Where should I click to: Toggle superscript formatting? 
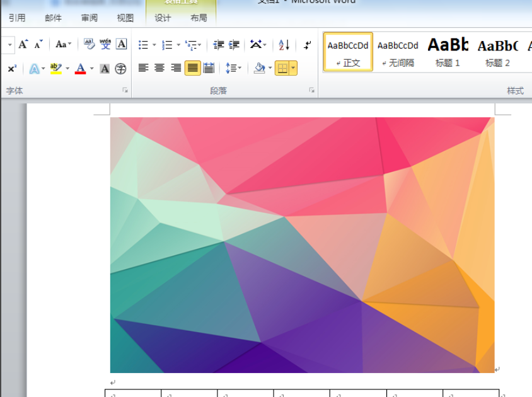tap(12, 69)
